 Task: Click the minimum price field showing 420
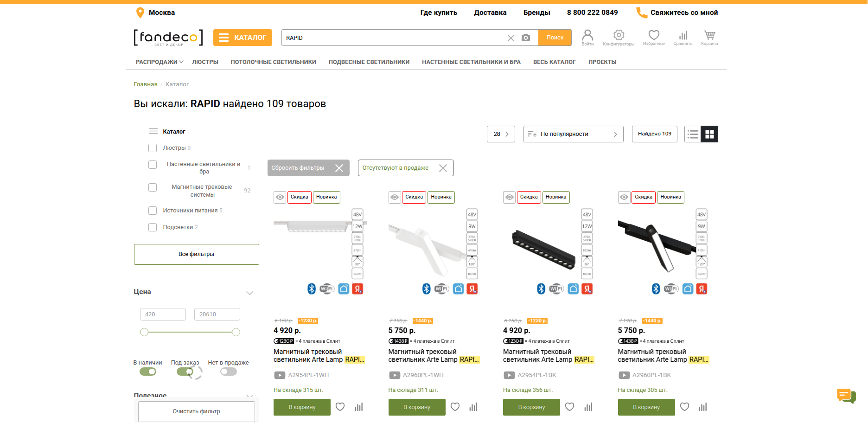point(163,314)
